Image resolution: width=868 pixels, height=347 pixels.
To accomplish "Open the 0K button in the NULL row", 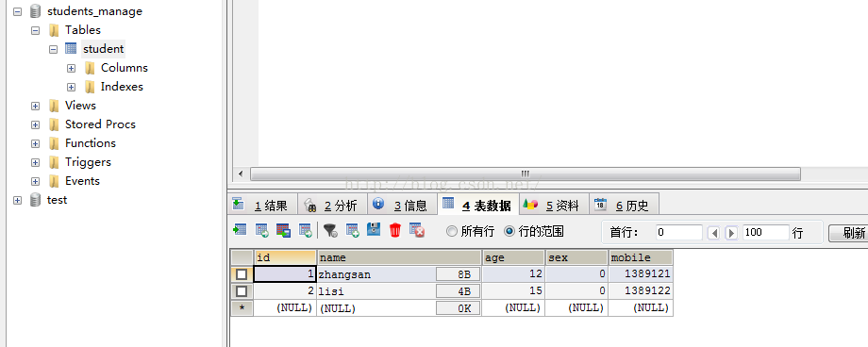I will click(459, 308).
